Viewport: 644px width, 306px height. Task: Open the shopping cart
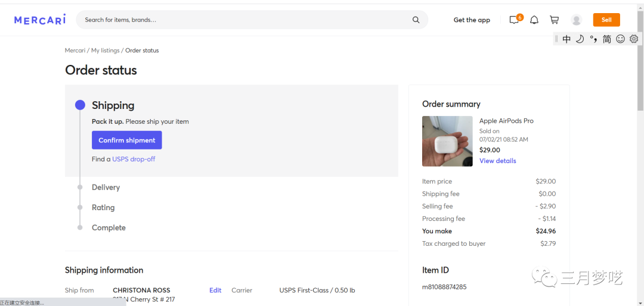pyautogui.click(x=554, y=20)
